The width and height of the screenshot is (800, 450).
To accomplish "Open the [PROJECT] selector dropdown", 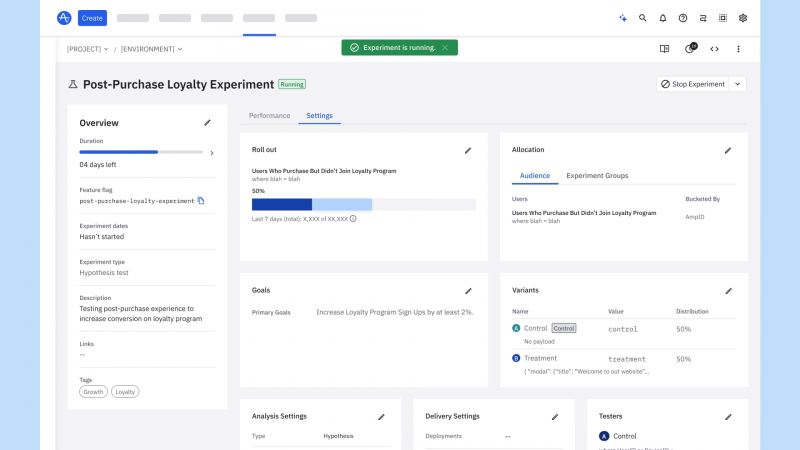I will (x=87, y=49).
